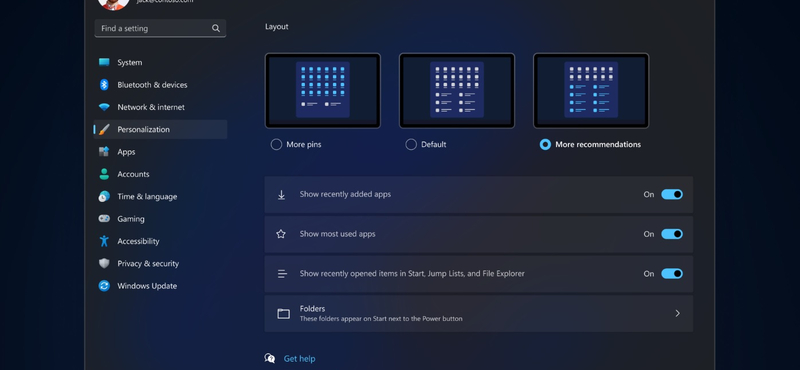
Task: Open the Apps settings category
Action: tap(126, 152)
